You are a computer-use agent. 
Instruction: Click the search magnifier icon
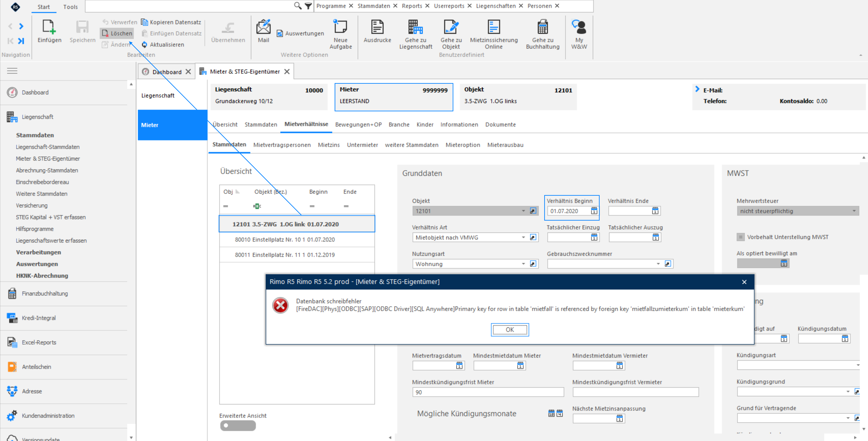298,6
